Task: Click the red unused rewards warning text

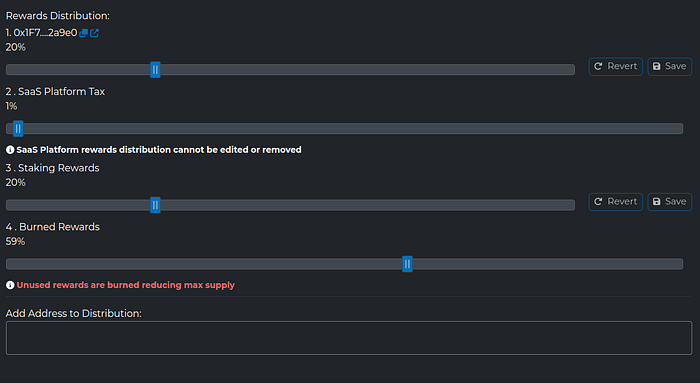Action: 125,285
